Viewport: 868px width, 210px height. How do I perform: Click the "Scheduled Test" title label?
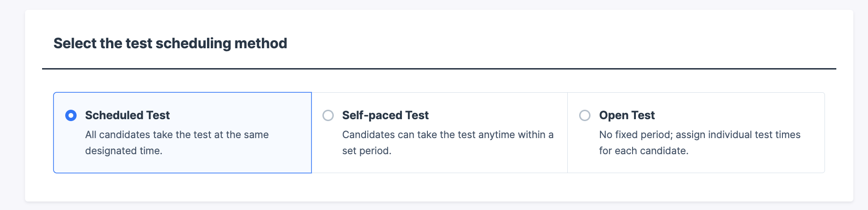127,115
